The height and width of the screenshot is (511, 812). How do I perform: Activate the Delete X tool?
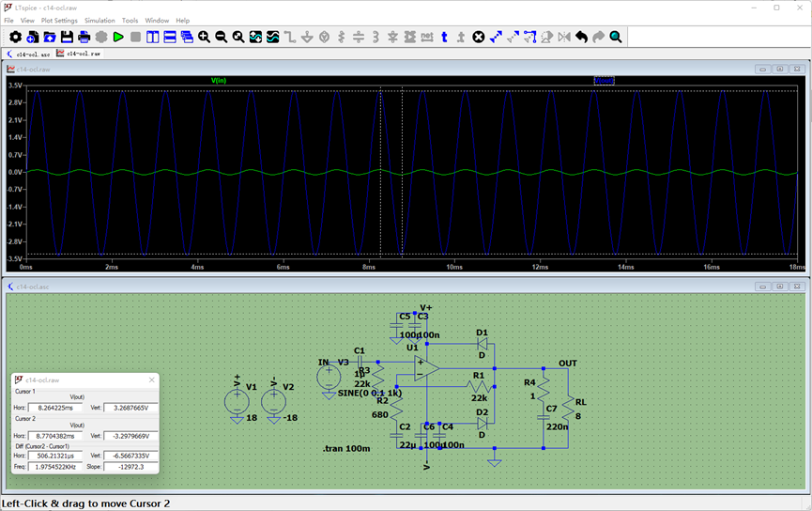pyautogui.click(x=479, y=37)
